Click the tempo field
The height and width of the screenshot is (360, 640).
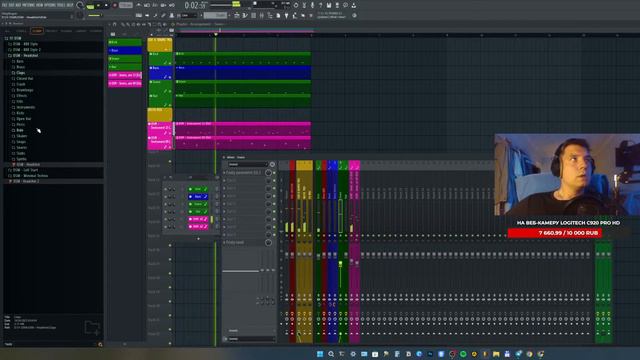[126, 5]
